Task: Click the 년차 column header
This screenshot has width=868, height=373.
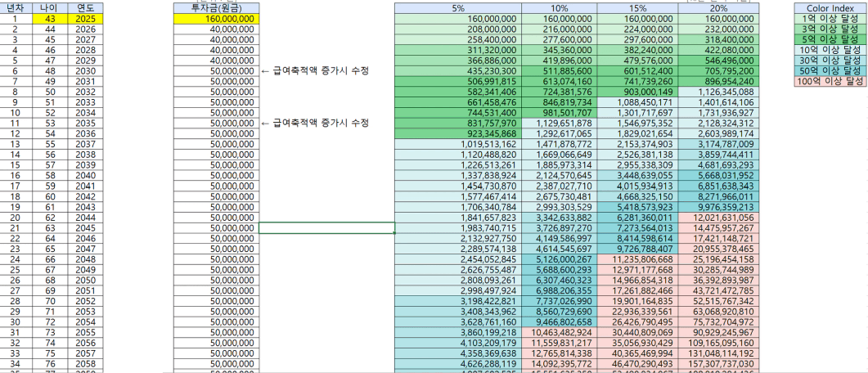Action: click(x=15, y=7)
